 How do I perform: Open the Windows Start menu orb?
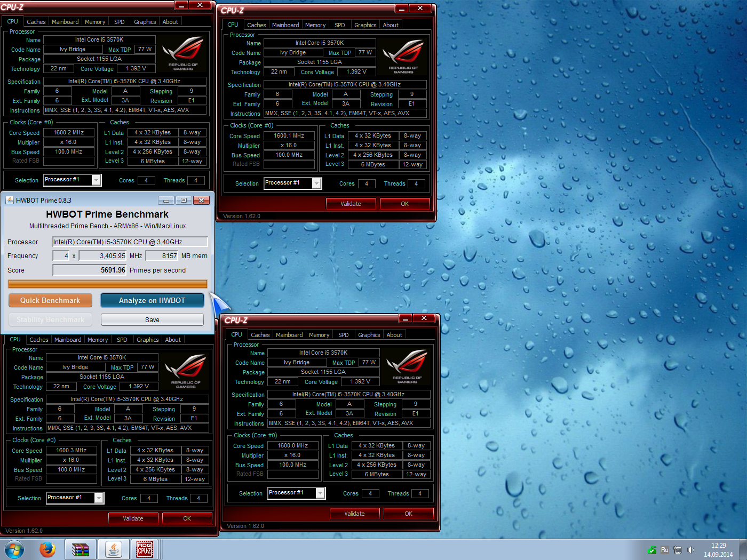(x=14, y=549)
